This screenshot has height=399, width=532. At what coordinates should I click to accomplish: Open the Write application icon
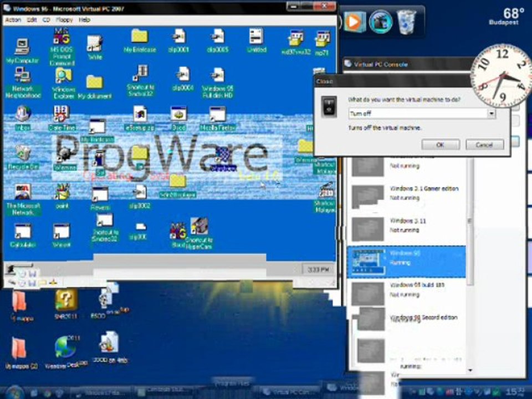(95, 48)
